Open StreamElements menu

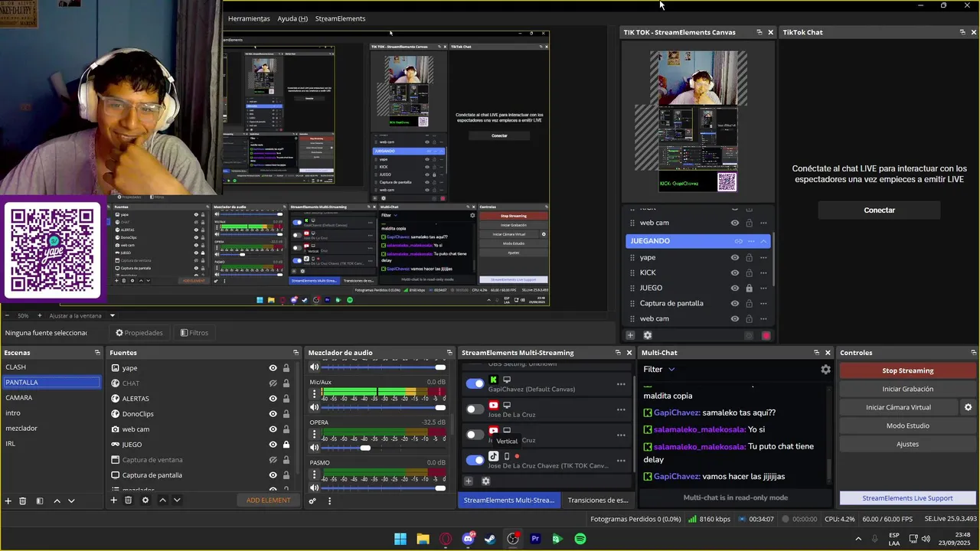[x=340, y=18]
